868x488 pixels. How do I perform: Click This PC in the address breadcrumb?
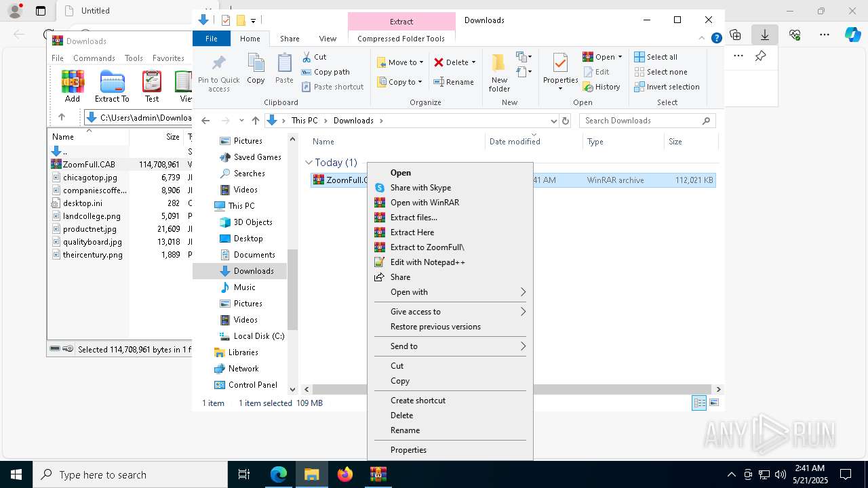click(x=304, y=121)
